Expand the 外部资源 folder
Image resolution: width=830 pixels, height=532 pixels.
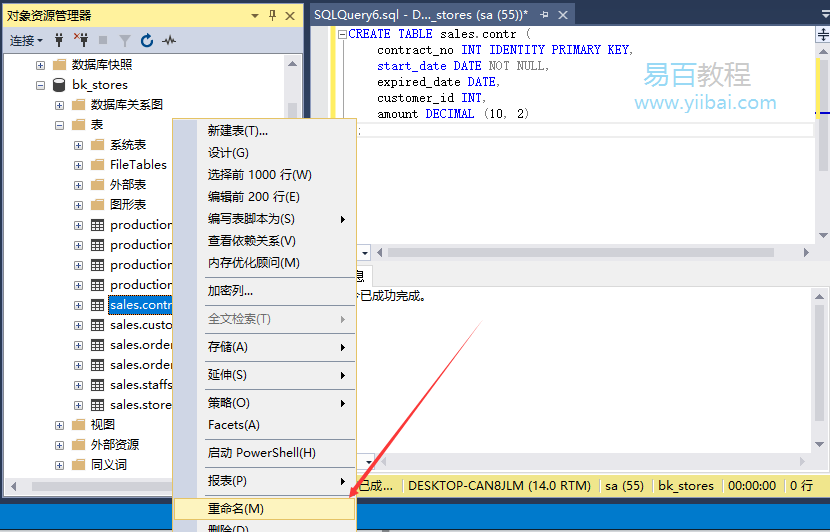(x=59, y=445)
